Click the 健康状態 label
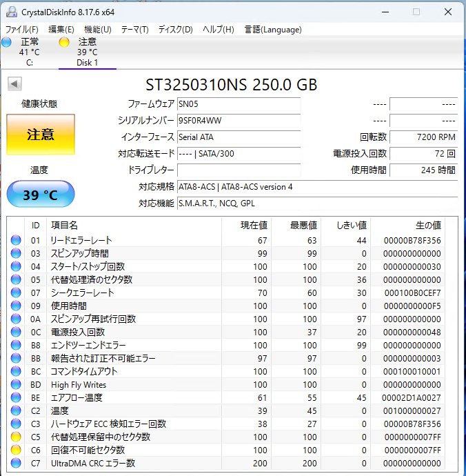The width and height of the screenshot is (466, 476). [x=39, y=103]
